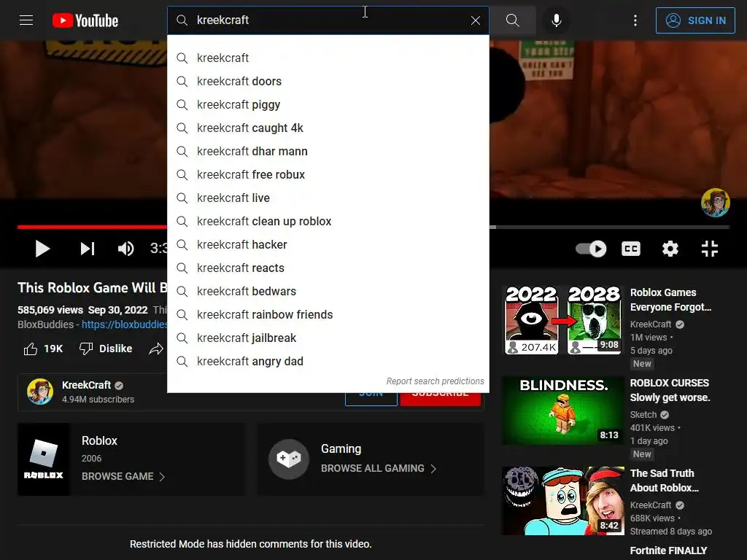Choose the plain "kreekcraft" suggestion
The width and height of the screenshot is (747, 560).
point(328,58)
